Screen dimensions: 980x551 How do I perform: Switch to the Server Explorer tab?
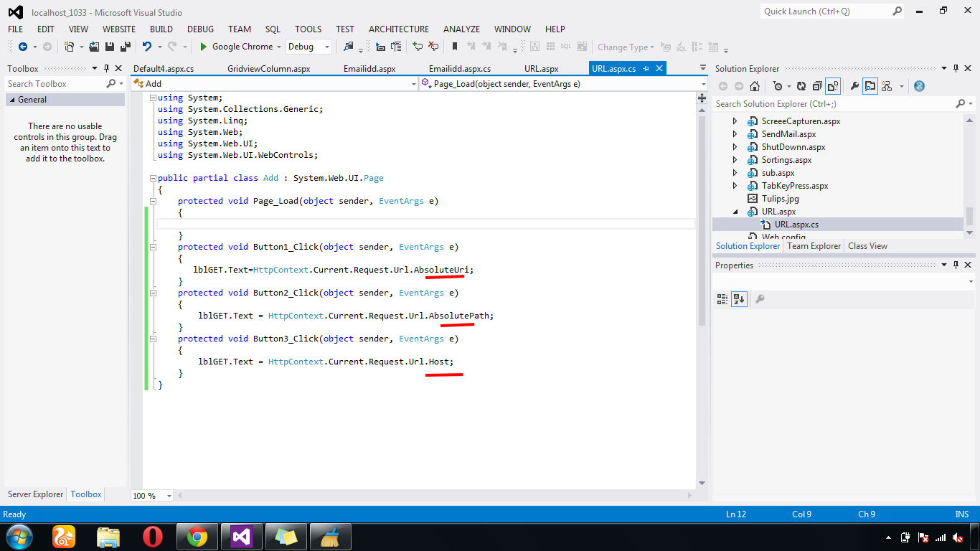(x=36, y=494)
